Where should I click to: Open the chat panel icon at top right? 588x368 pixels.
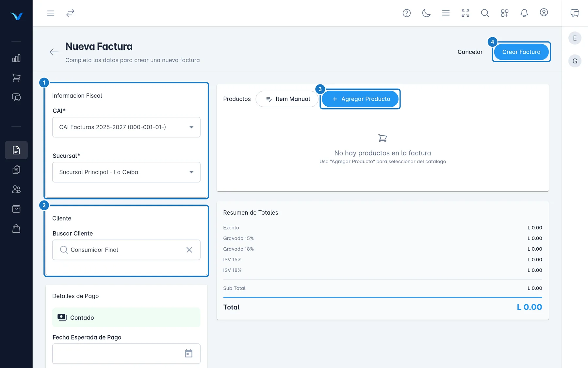pyautogui.click(x=575, y=13)
